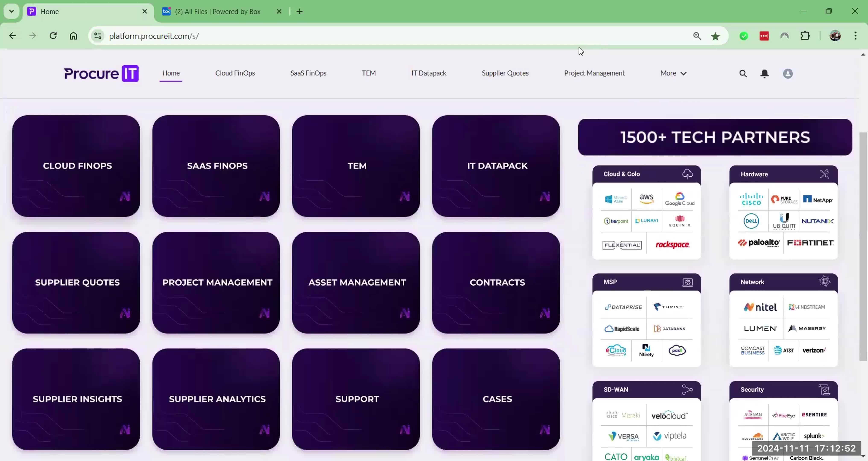Click the Hardware tools icon

[x=824, y=174]
